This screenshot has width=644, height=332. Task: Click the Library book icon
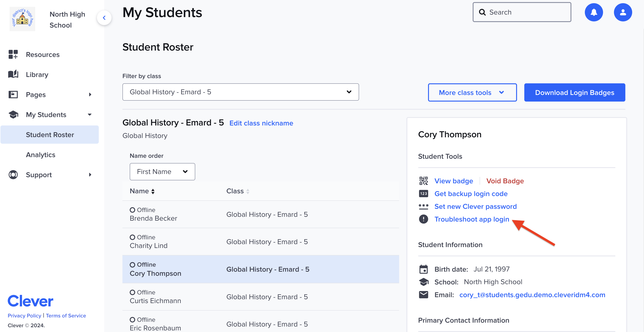(x=13, y=74)
